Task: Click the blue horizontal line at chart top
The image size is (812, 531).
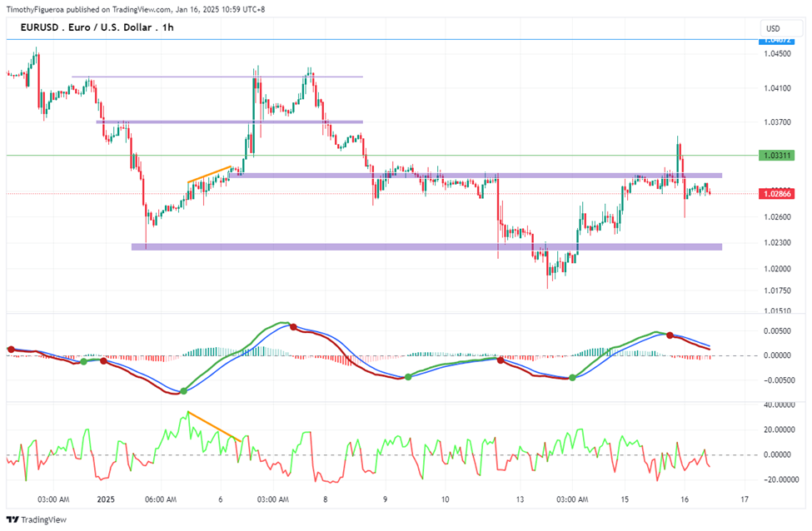Action: coord(382,39)
